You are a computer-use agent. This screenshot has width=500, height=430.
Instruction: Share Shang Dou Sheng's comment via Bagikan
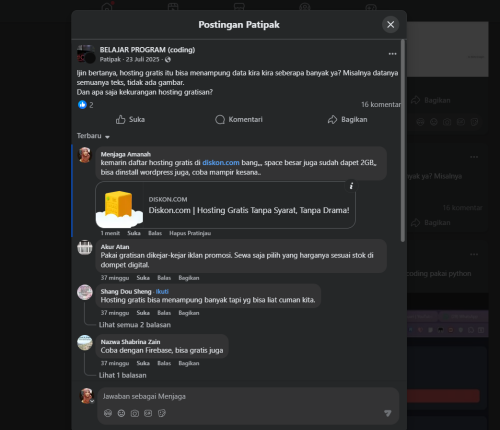[189, 313]
